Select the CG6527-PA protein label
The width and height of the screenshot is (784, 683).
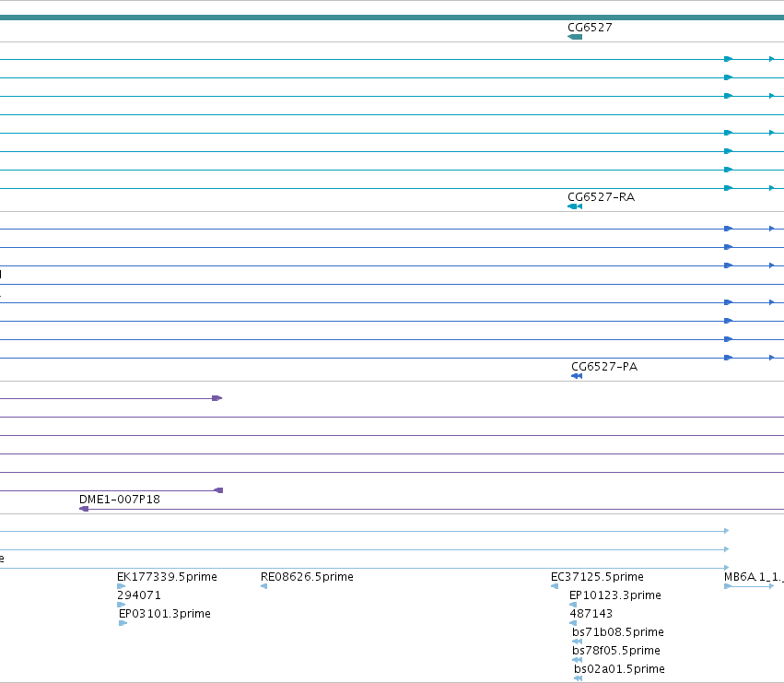604,367
